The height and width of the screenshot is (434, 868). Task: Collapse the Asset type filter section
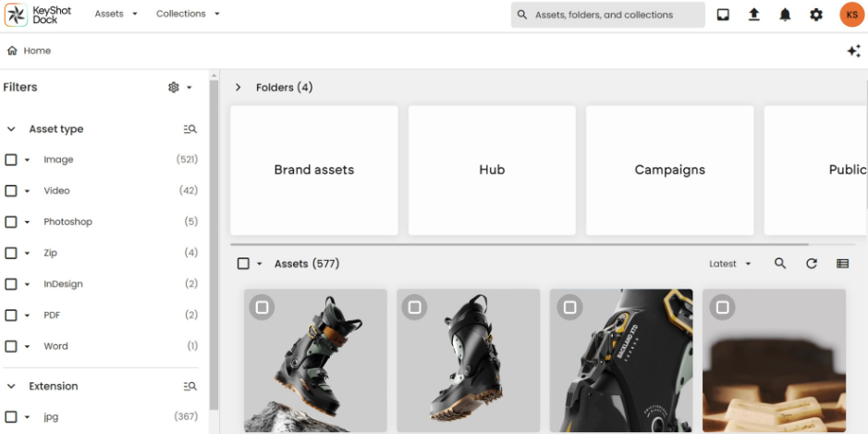pyautogui.click(x=11, y=130)
